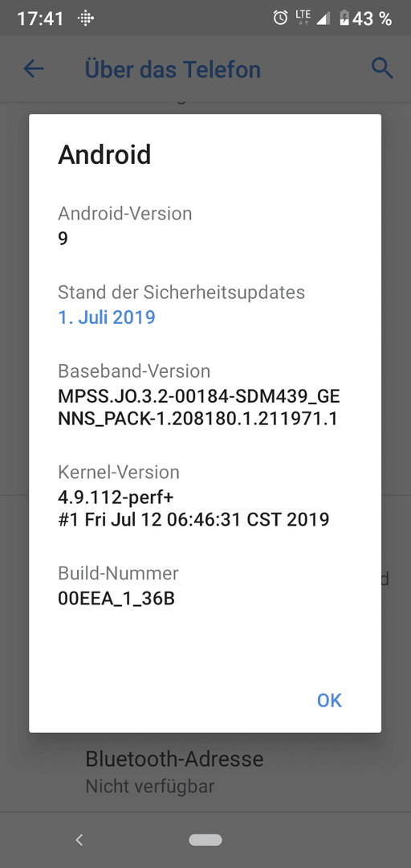Open the 1. Juli 2019 security update link
This screenshot has height=868, width=411.
[x=107, y=317]
